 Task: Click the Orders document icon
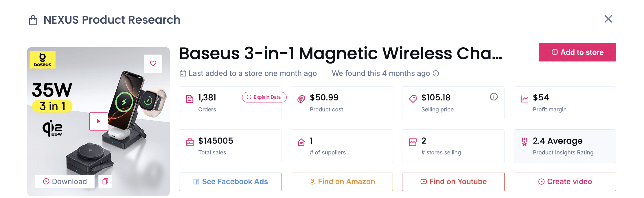(189, 98)
